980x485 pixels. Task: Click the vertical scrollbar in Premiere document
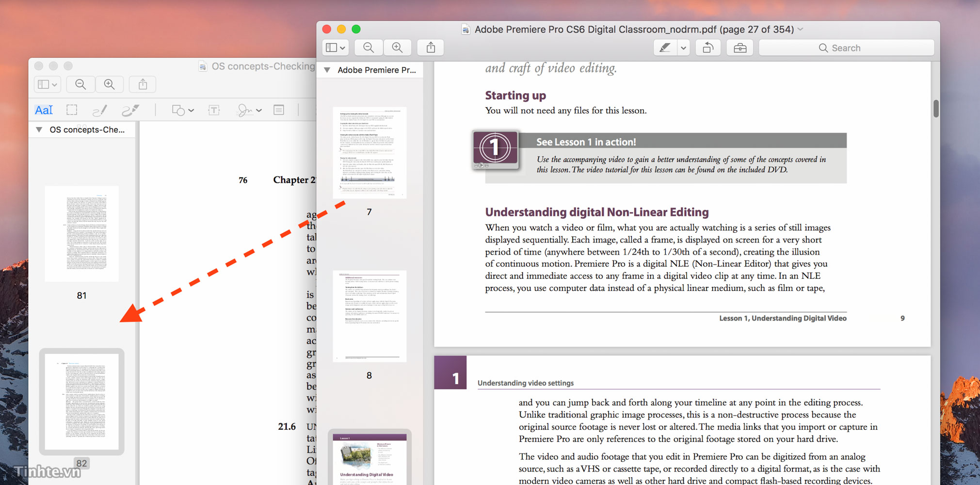coord(936,108)
